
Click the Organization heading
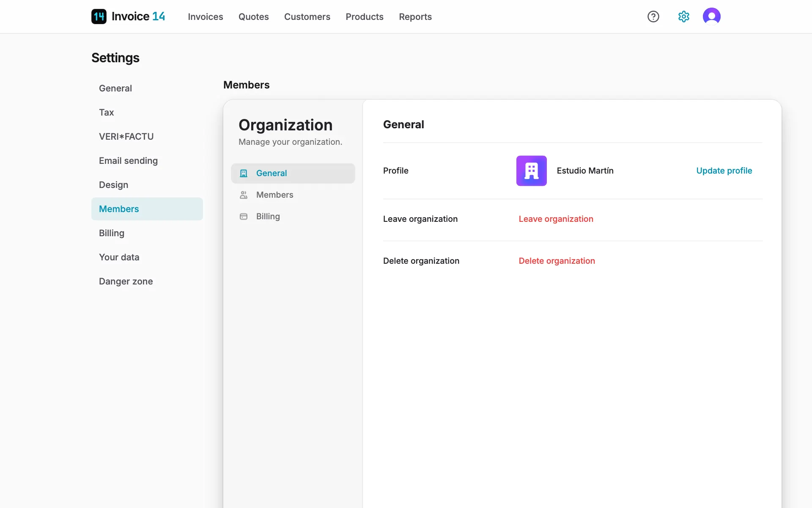click(285, 125)
